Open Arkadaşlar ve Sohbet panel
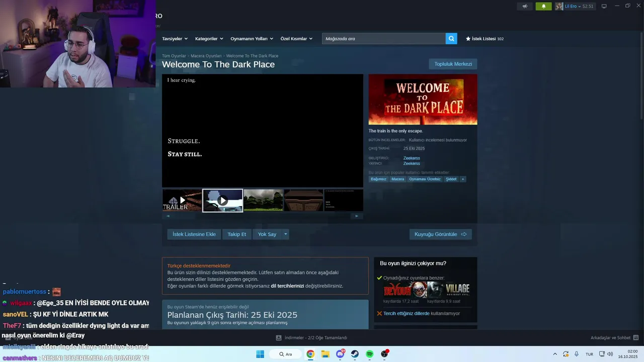This screenshot has width=644, height=362. click(x=614, y=338)
